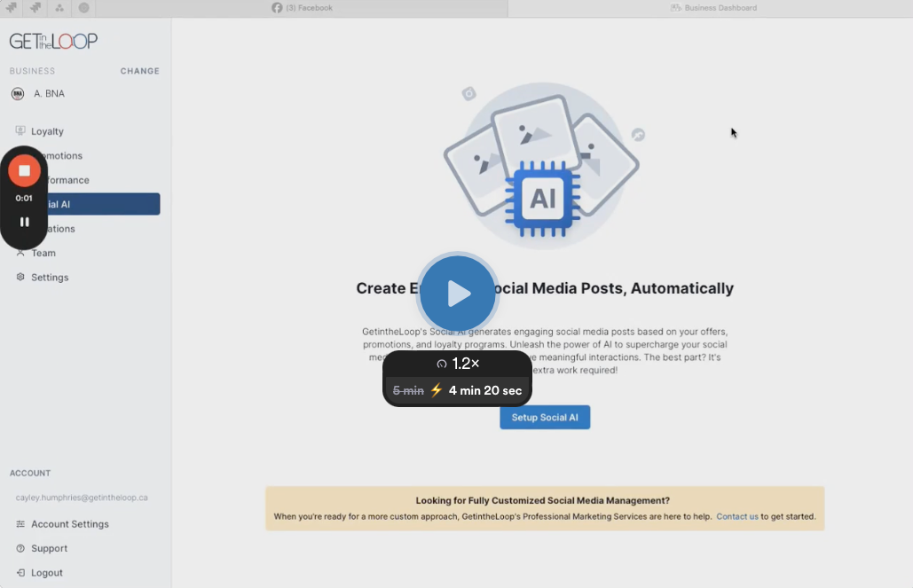Stop the screen recording with the red button
The width and height of the screenshot is (913, 588).
coord(23,169)
